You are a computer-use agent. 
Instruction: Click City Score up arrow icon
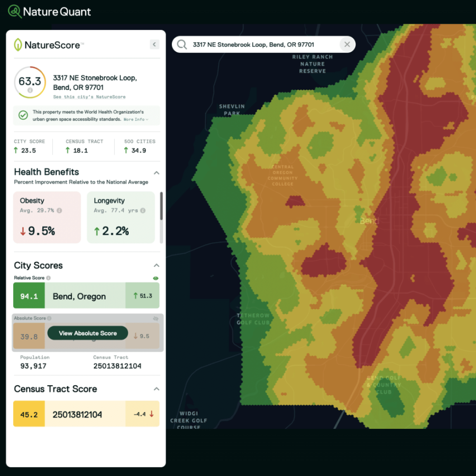16,150
